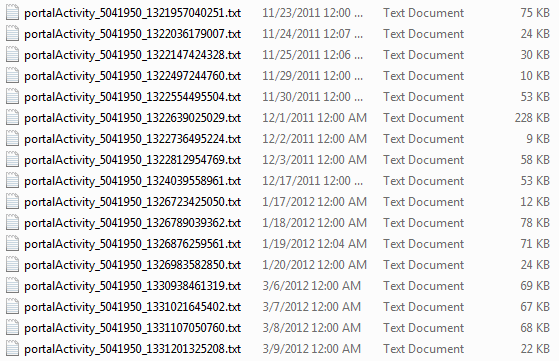
Task: Click file name portalActivity_5041950_1326723425050.txt
Action: tap(132, 202)
